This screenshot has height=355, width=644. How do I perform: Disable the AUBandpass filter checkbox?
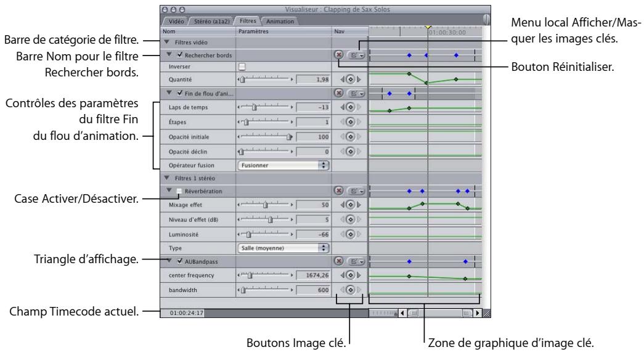tap(179, 261)
